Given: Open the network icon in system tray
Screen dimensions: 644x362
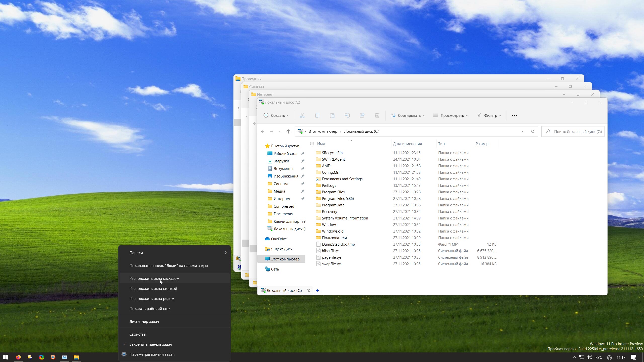Looking at the screenshot, I should [582, 357].
